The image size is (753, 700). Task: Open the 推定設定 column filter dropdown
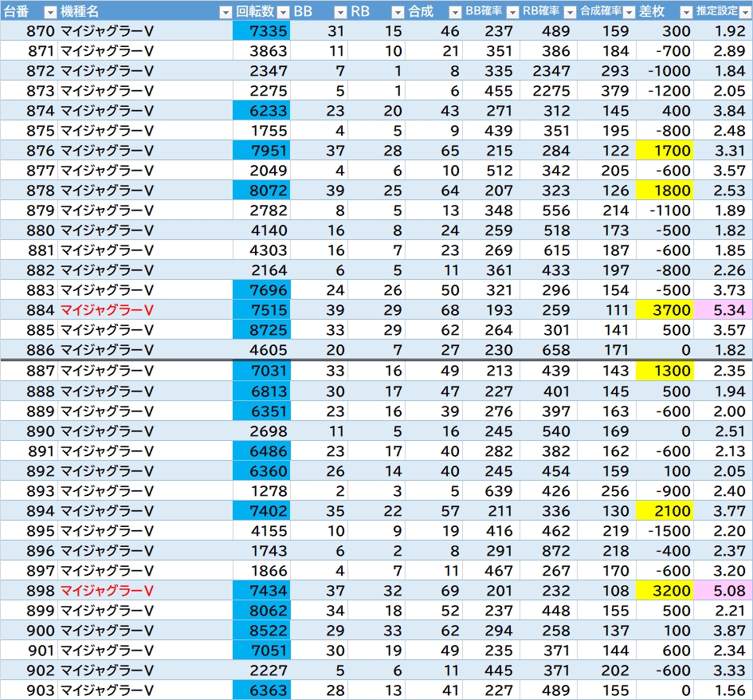pos(745,12)
